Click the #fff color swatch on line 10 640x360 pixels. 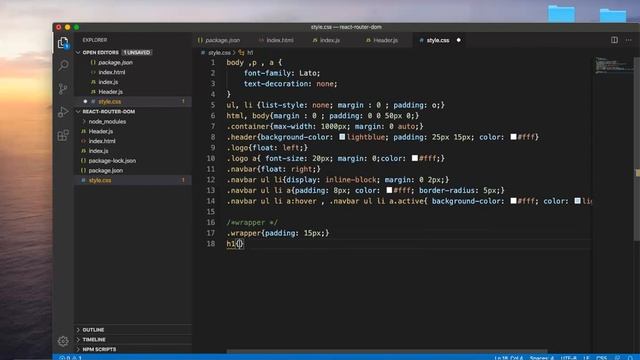[415, 158]
